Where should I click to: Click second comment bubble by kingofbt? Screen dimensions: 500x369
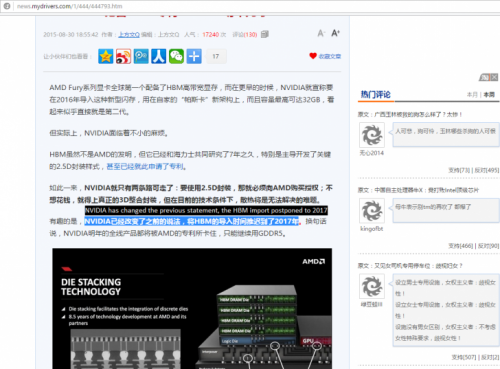[446, 210]
